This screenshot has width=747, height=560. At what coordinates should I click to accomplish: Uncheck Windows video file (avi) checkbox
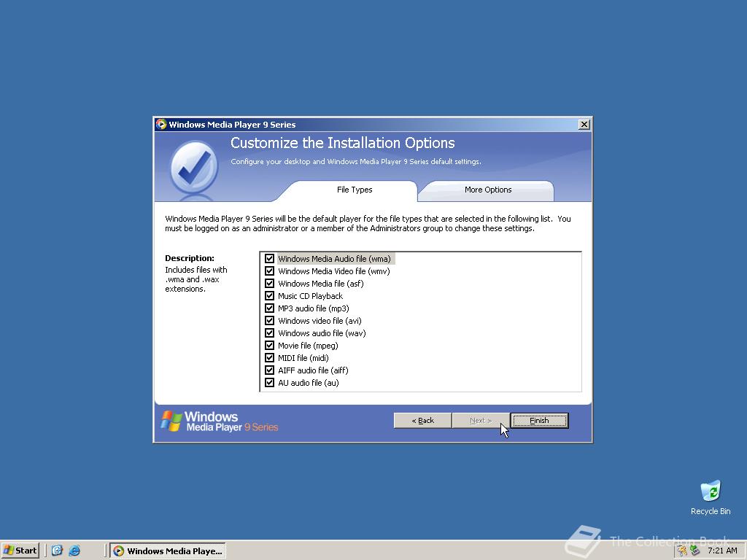coord(270,321)
